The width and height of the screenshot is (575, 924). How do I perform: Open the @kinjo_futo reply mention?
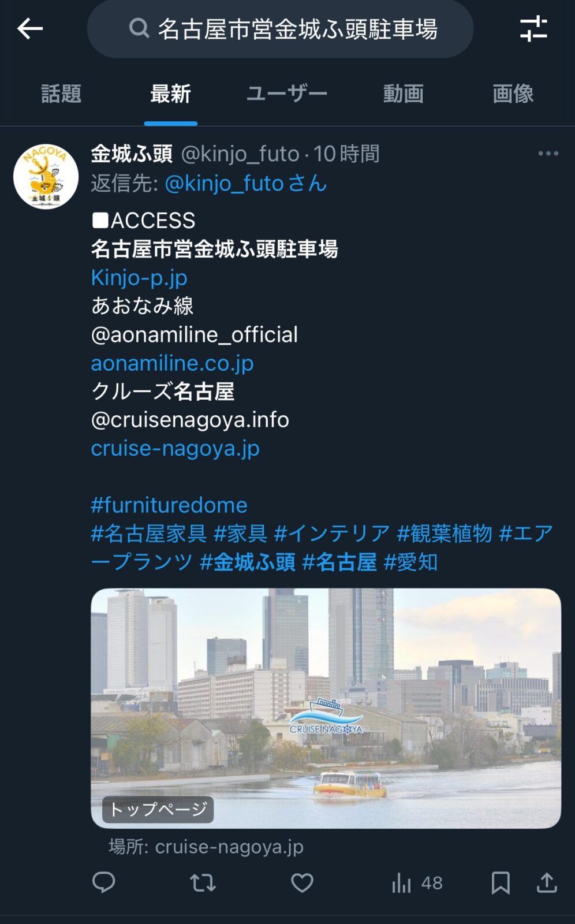246,183
